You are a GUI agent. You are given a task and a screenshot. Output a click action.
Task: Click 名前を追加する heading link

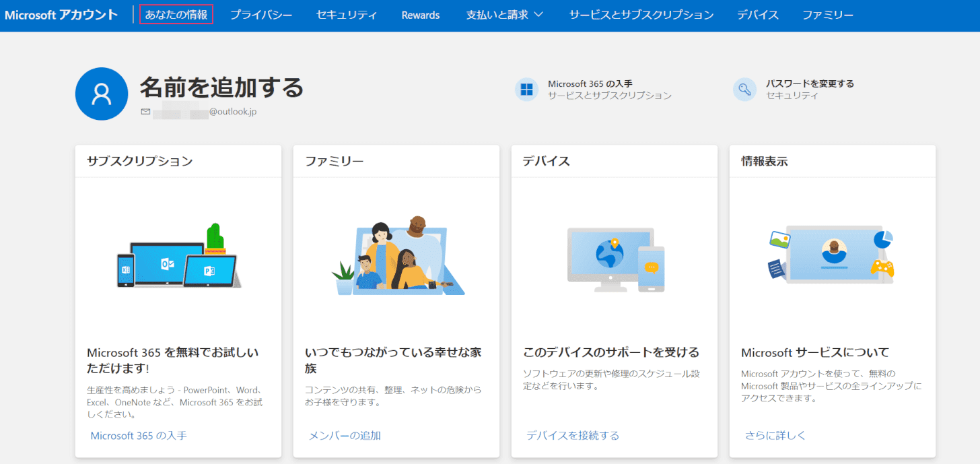pos(221,87)
